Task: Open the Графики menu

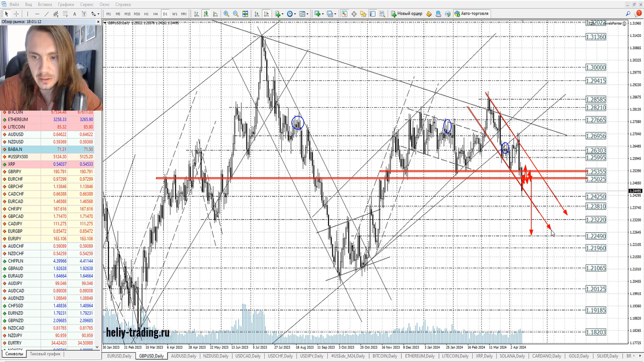Action: 66,4
